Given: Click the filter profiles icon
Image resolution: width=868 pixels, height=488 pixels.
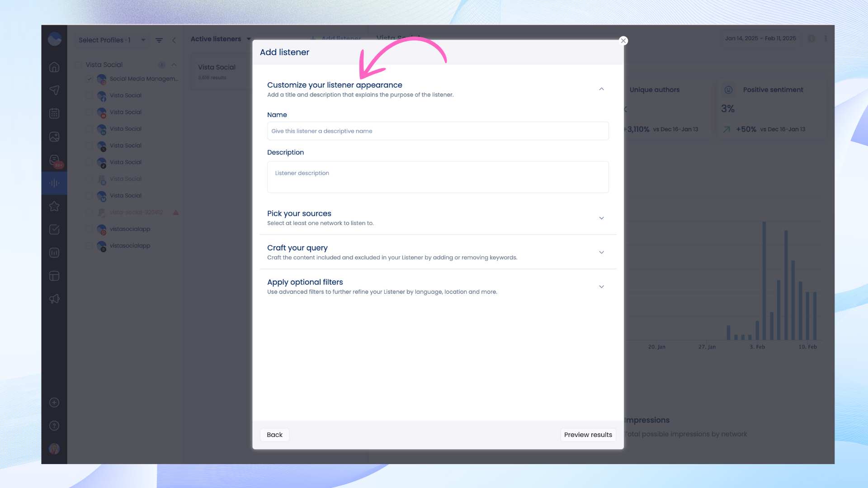Looking at the screenshot, I should click(159, 40).
